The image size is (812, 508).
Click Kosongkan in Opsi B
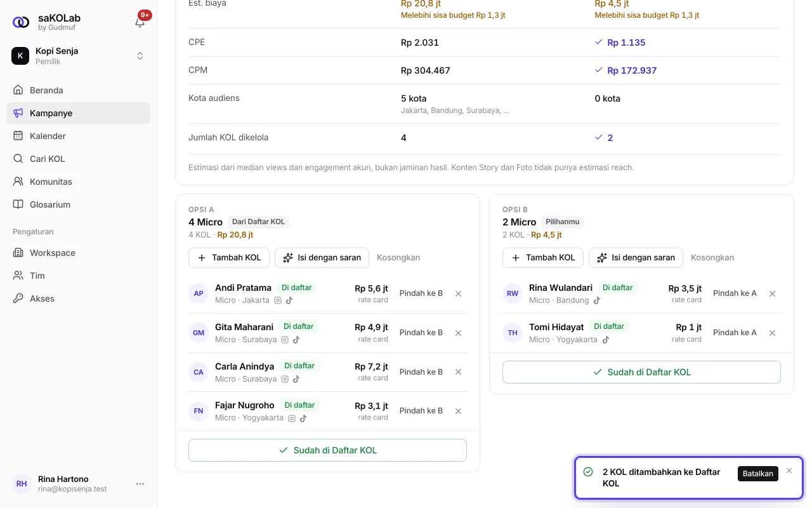pyautogui.click(x=712, y=258)
